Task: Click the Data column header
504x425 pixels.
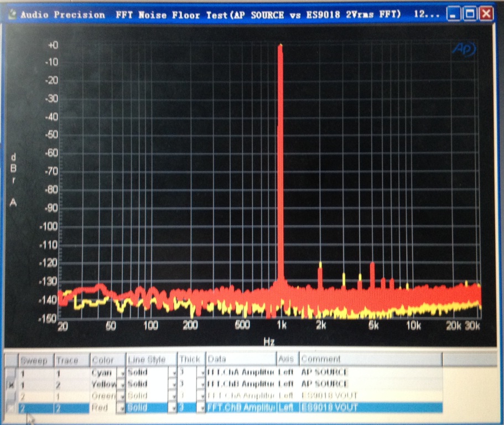Action: click(x=241, y=359)
